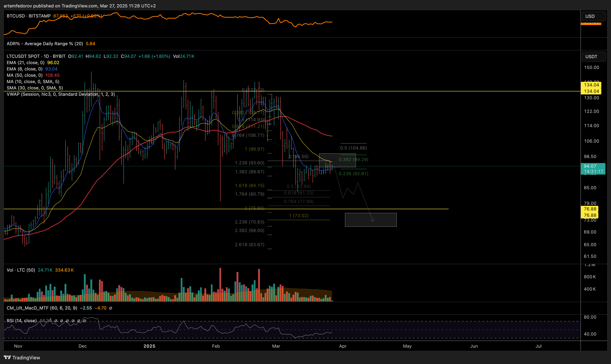This screenshot has height=364, width=611.
Task: Click the 2025 label on time axis
Action: click(x=149, y=346)
